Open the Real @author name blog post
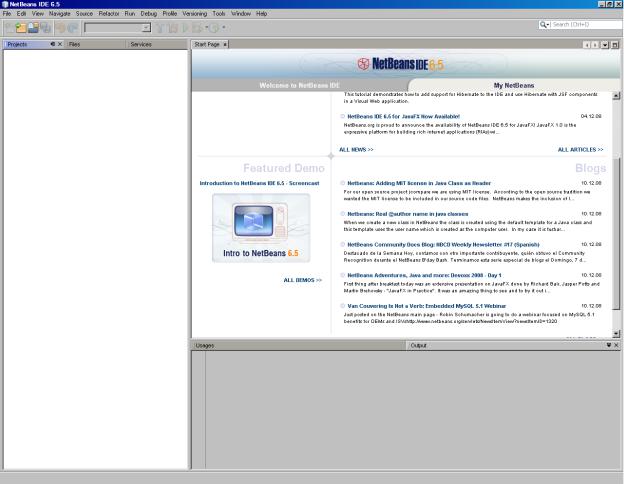624x484 pixels. 408,214
